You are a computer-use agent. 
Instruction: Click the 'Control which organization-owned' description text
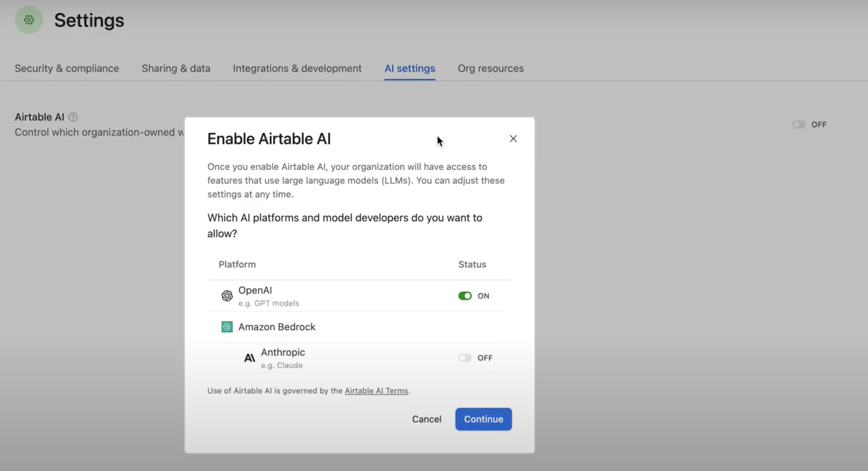point(99,132)
